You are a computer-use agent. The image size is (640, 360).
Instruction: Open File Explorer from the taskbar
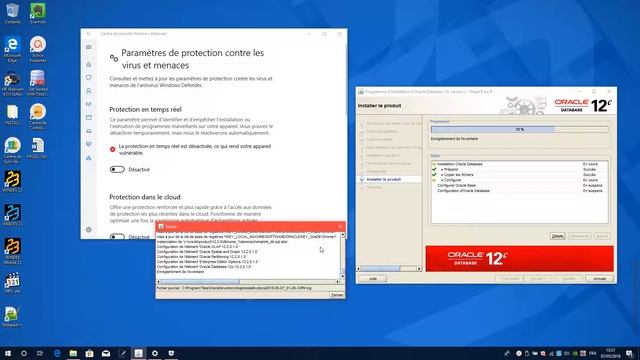point(73,353)
